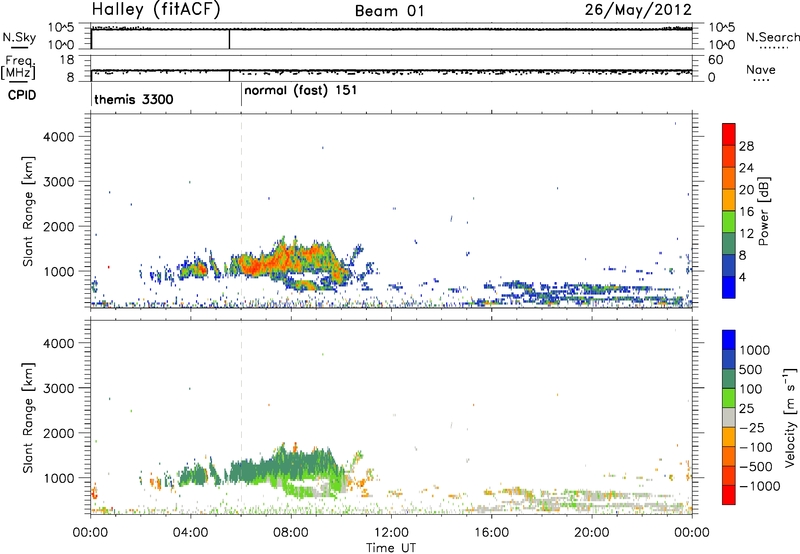Click the '4000' label on power plot axis

click(x=58, y=137)
